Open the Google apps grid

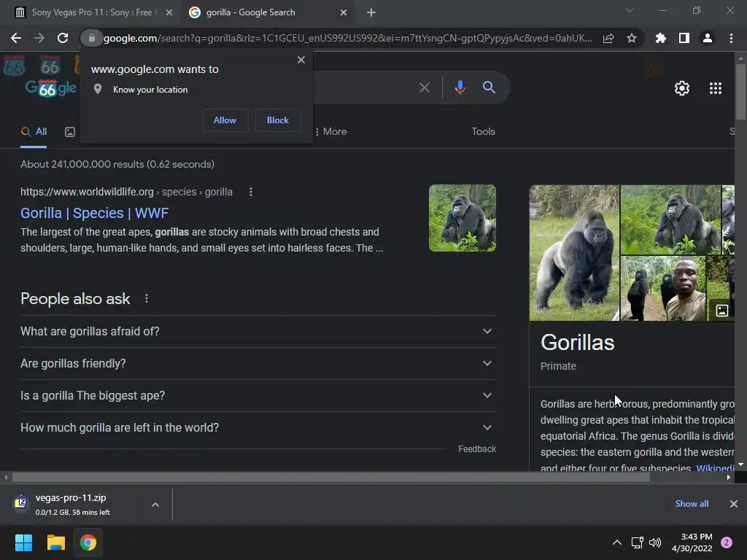tap(716, 88)
